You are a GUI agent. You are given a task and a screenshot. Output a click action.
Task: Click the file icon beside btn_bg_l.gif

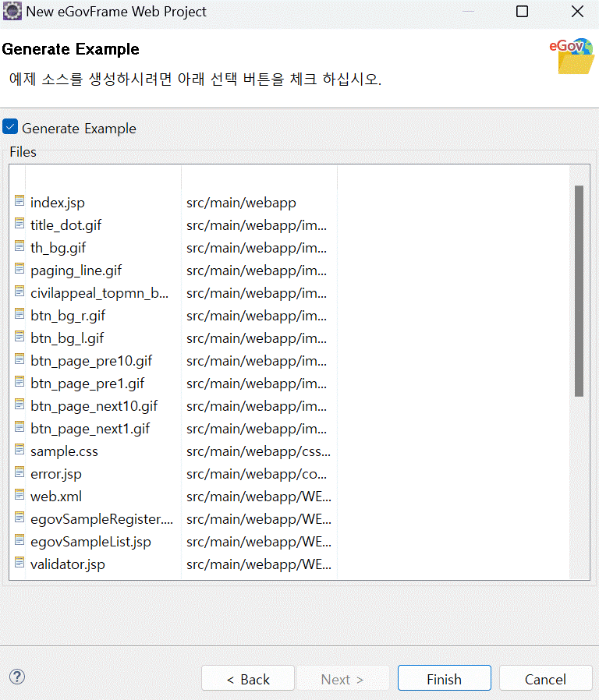click(x=19, y=337)
